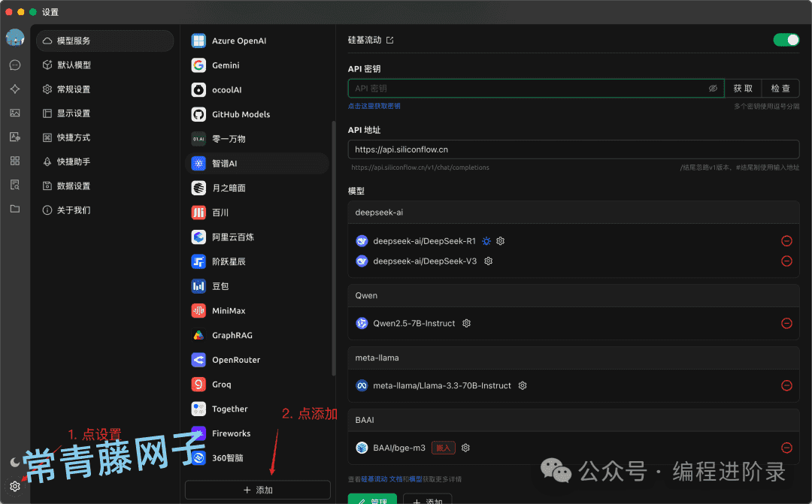The height and width of the screenshot is (504, 812).
Task: Open 模型服务 settings section
Action: click(x=105, y=41)
